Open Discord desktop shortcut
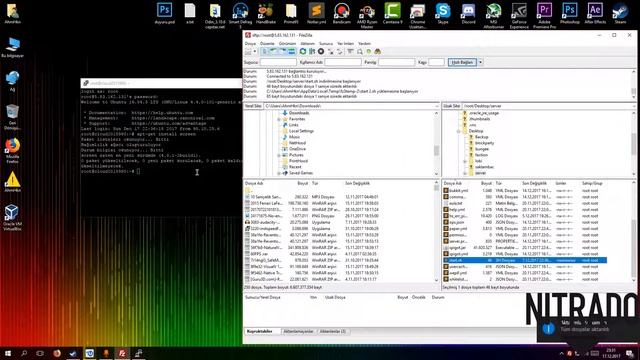640x360 pixels. (468, 14)
